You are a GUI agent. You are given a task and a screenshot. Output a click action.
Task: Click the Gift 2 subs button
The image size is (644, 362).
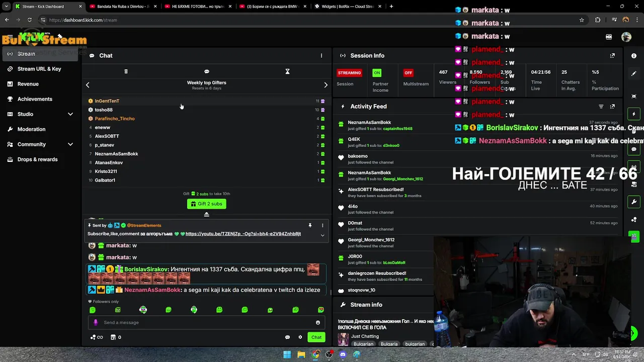206,204
